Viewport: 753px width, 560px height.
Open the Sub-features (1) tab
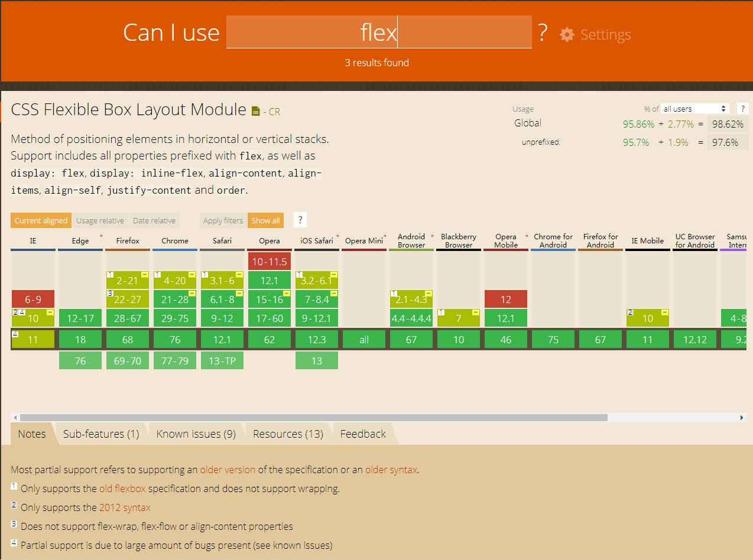point(101,434)
